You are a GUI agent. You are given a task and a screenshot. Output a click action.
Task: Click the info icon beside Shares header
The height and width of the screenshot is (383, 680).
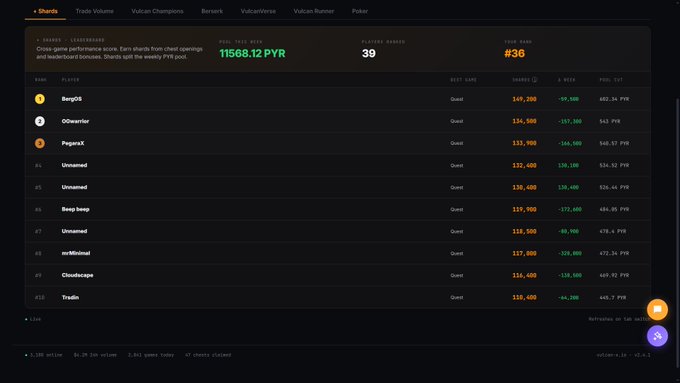[x=534, y=80]
